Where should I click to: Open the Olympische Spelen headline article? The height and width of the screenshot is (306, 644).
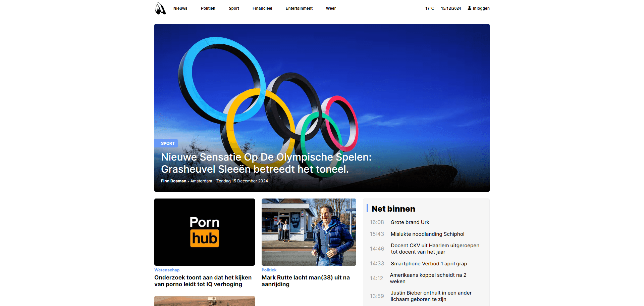266,163
